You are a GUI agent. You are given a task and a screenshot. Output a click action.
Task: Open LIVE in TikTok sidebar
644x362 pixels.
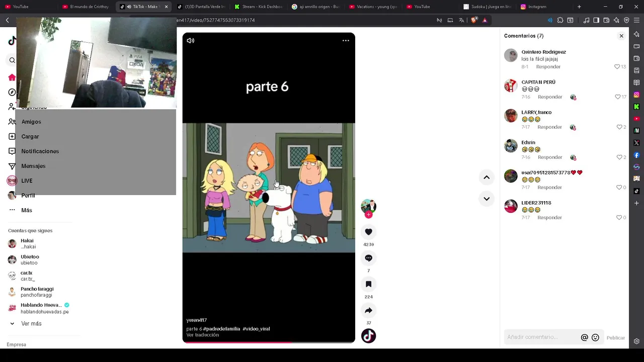[x=27, y=180]
